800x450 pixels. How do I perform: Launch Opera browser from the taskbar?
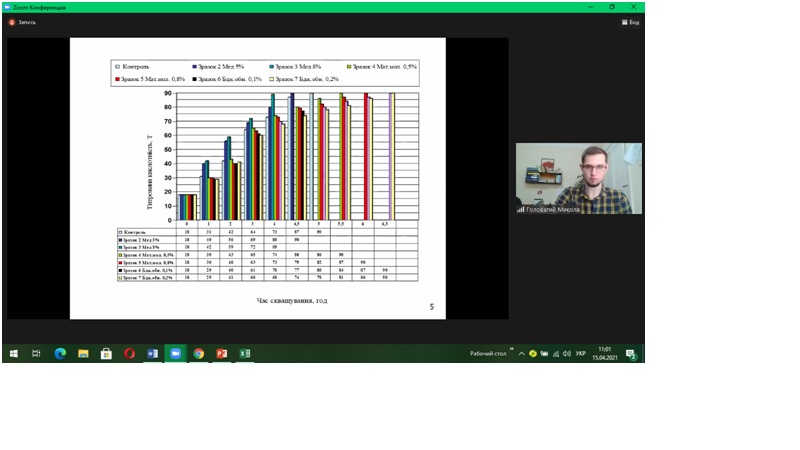pos(130,354)
